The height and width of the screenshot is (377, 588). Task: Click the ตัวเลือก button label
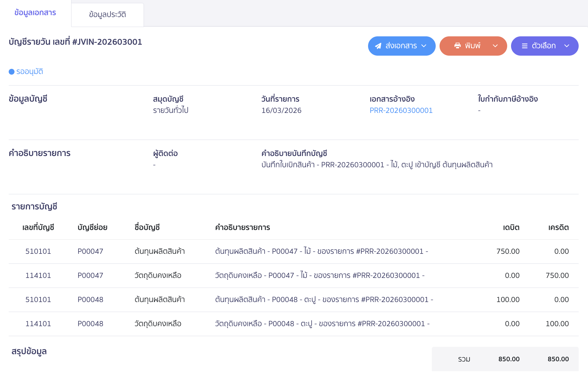pyautogui.click(x=544, y=46)
